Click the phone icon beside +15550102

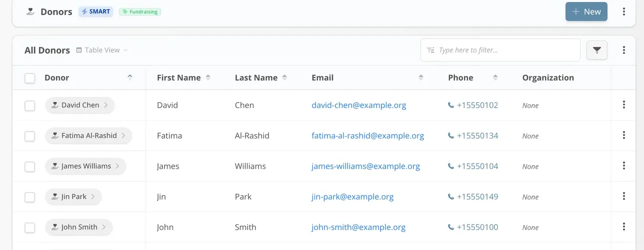[451, 105]
